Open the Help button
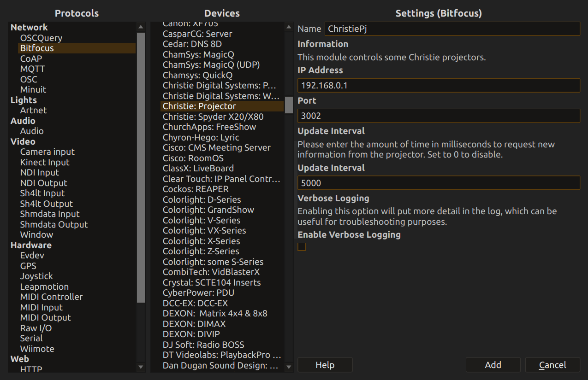 (x=325, y=365)
